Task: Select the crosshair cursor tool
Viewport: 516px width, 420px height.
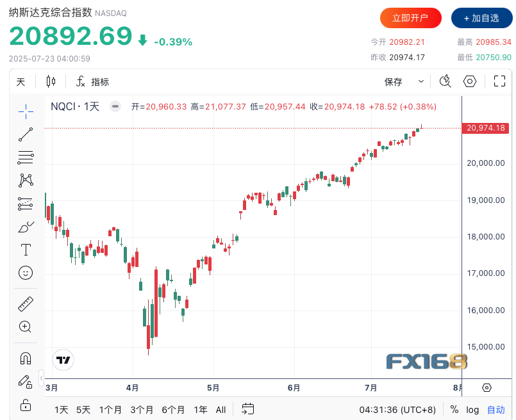Action: point(26,111)
